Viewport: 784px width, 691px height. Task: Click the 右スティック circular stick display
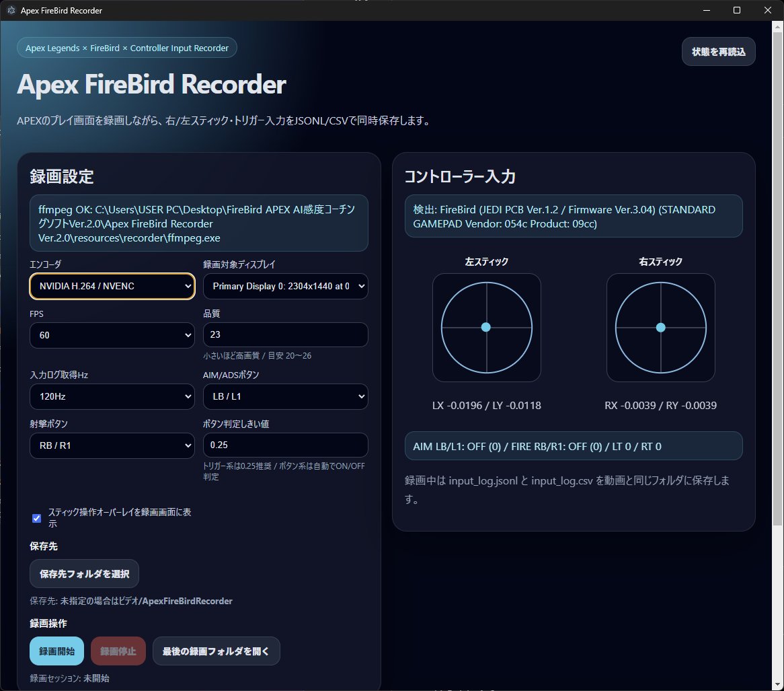(660, 328)
